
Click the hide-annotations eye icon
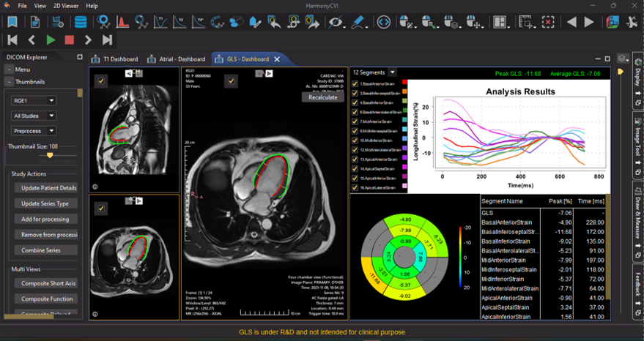(x=336, y=22)
